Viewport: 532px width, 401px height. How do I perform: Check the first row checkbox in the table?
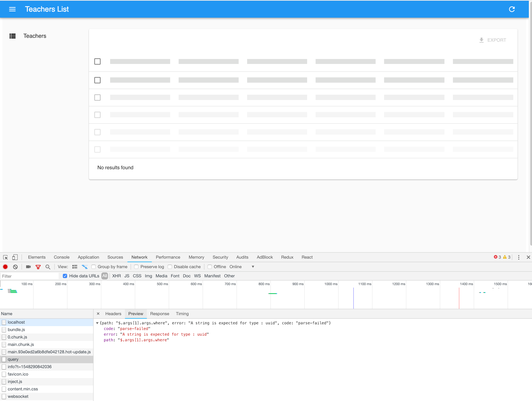click(x=97, y=61)
